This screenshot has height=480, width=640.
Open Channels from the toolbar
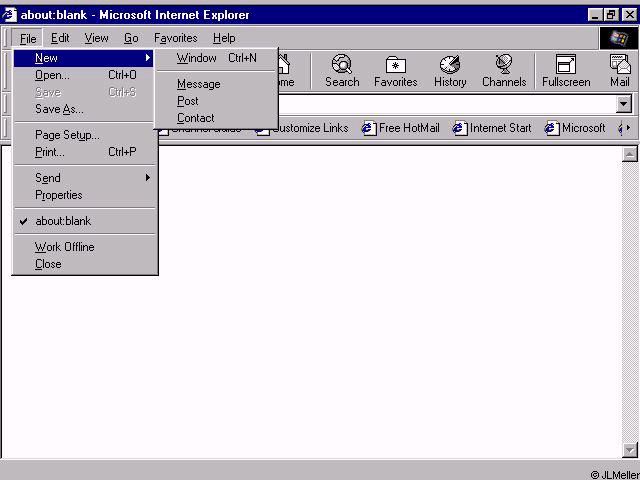tap(503, 71)
